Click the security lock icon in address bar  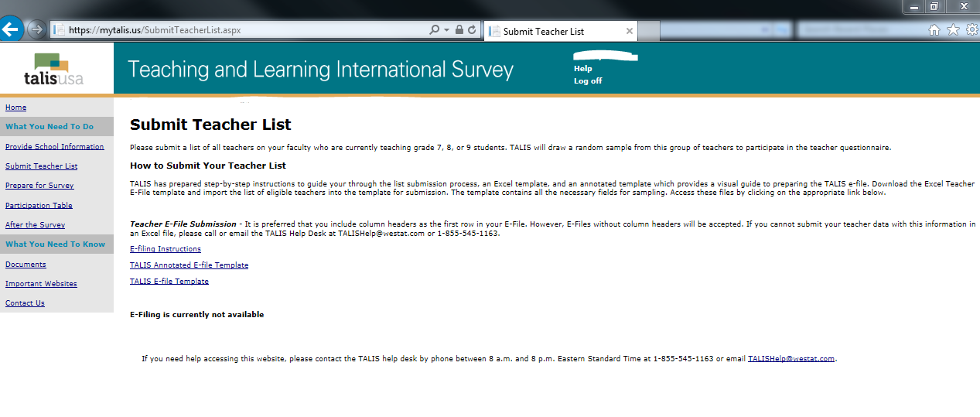(459, 30)
